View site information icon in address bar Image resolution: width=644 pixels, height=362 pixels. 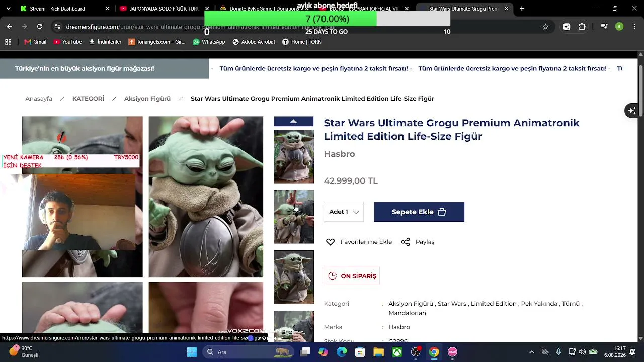point(58,27)
